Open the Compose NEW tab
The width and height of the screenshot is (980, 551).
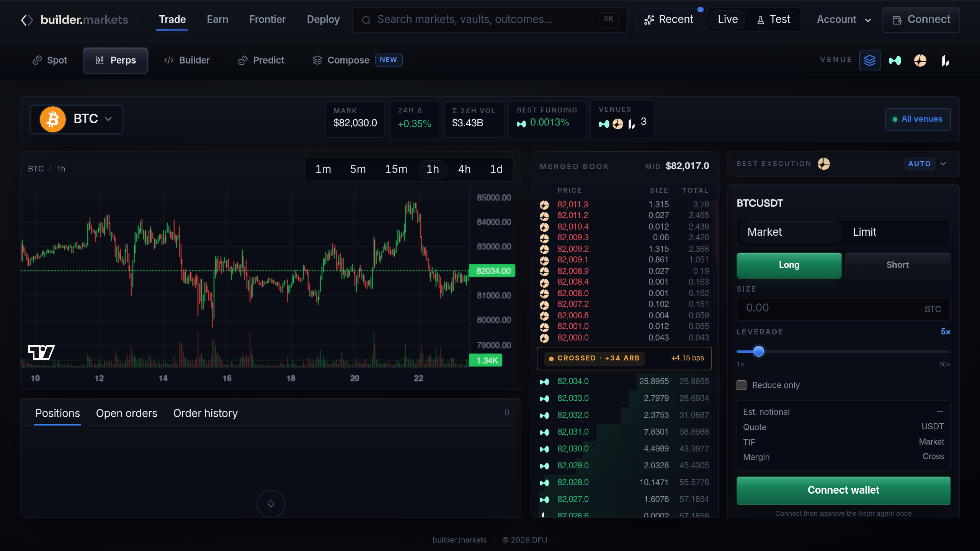coord(357,60)
